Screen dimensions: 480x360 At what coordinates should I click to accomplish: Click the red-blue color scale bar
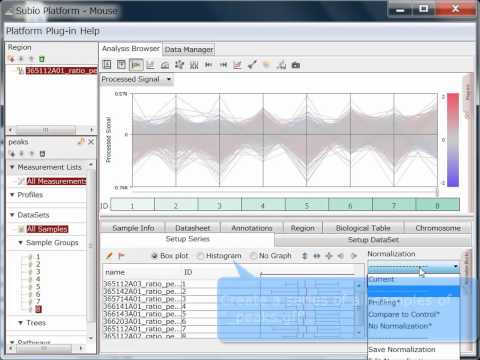tap(453, 140)
